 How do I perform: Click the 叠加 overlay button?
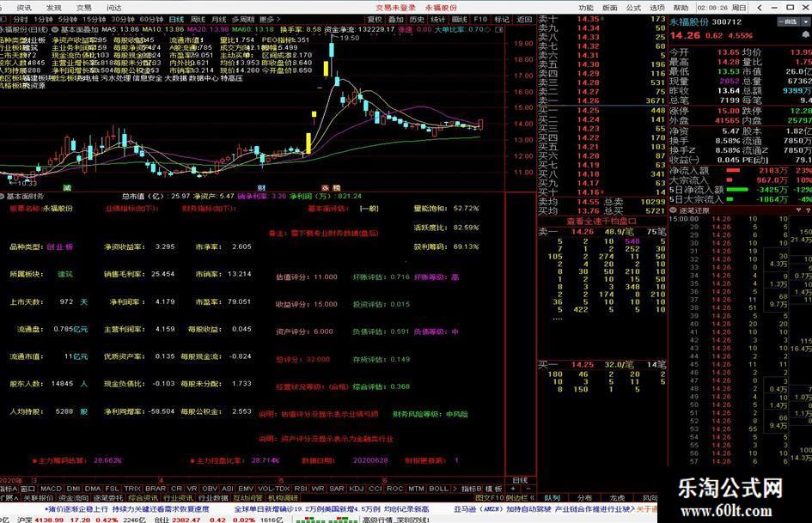coord(395,19)
